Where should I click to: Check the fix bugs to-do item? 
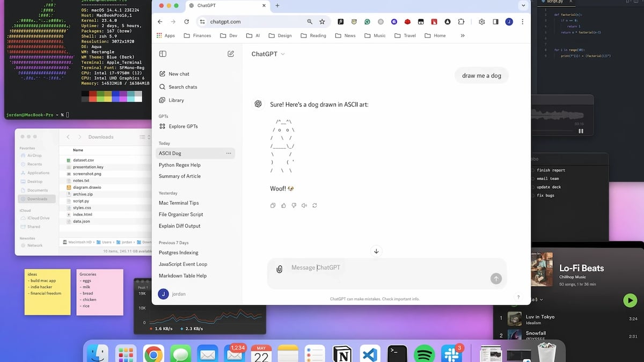coord(532,195)
